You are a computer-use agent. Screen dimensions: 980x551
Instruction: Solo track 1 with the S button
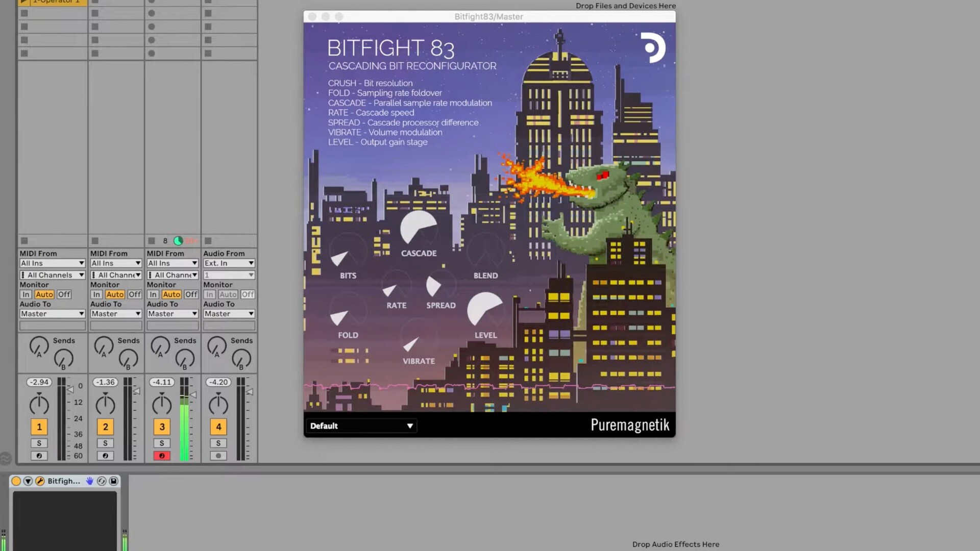39,443
